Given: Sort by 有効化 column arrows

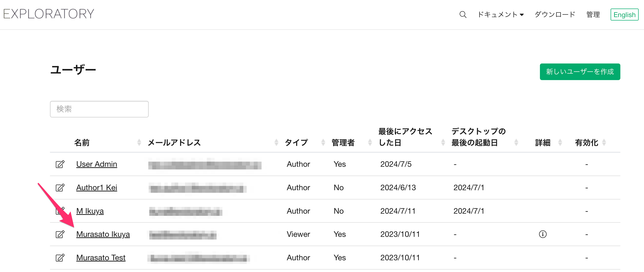Looking at the screenshot, I should click(604, 143).
